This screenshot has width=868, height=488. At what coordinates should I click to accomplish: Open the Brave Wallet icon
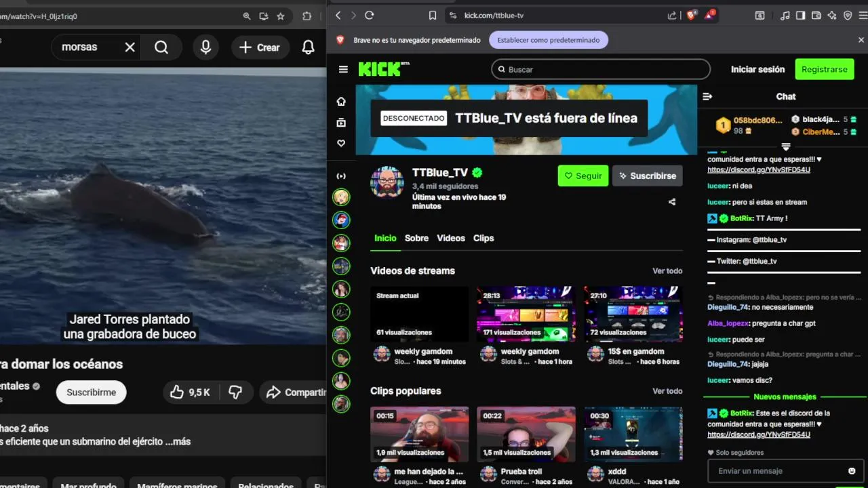(x=816, y=15)
